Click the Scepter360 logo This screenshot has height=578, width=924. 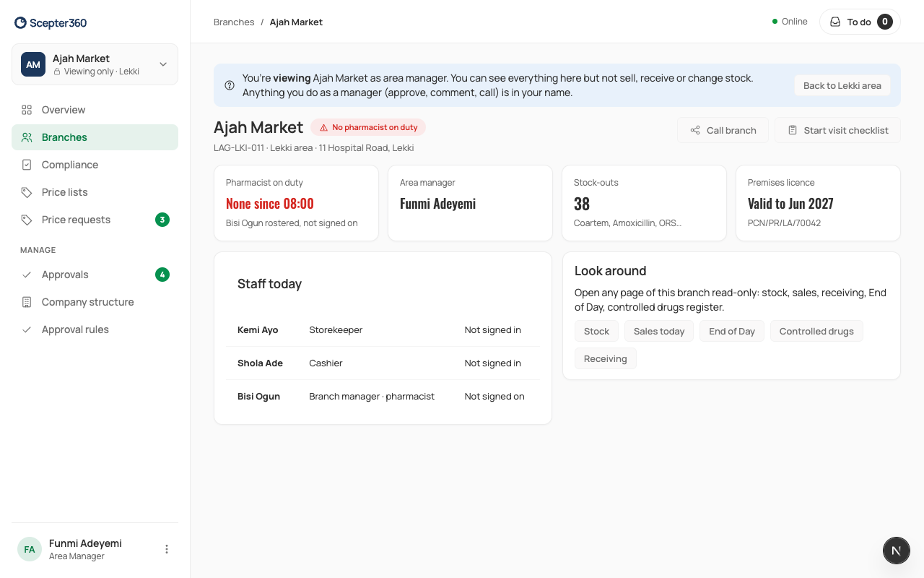(x=51, y=22)
